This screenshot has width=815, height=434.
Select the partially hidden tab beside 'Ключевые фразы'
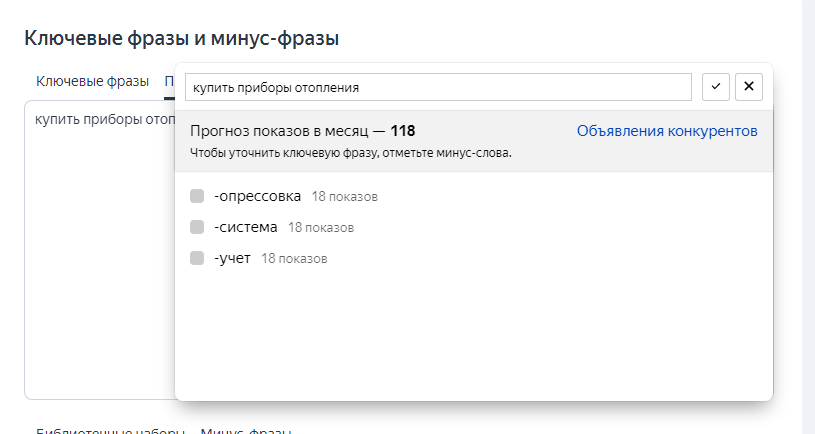tap(169, 81)
